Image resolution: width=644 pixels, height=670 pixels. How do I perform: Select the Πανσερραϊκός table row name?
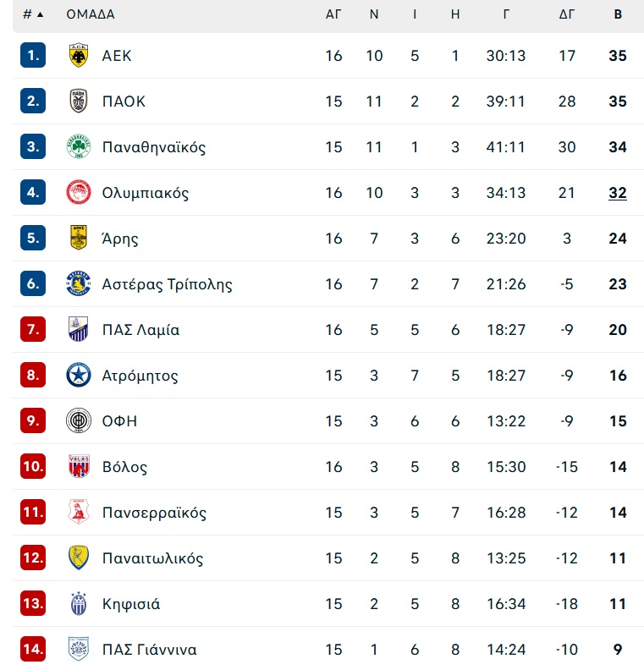tap(154, 513)
